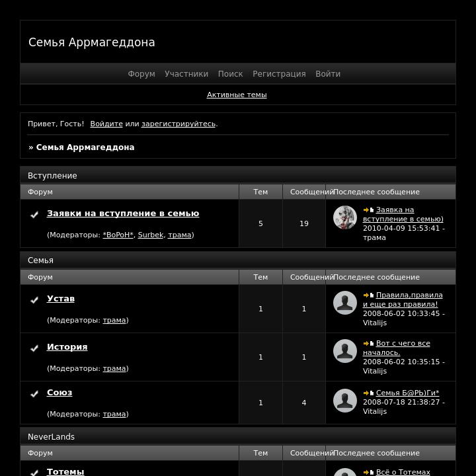This screenshot has width=476, height=476.
Task: Open last post Заявка на вступление в семью)
Action: pos(403,214)
